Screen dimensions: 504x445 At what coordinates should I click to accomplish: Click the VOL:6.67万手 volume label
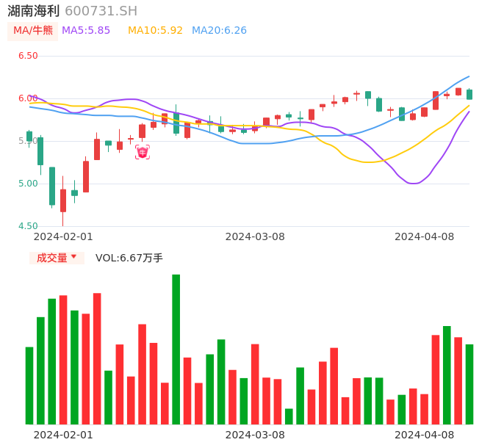coord(129,258)
